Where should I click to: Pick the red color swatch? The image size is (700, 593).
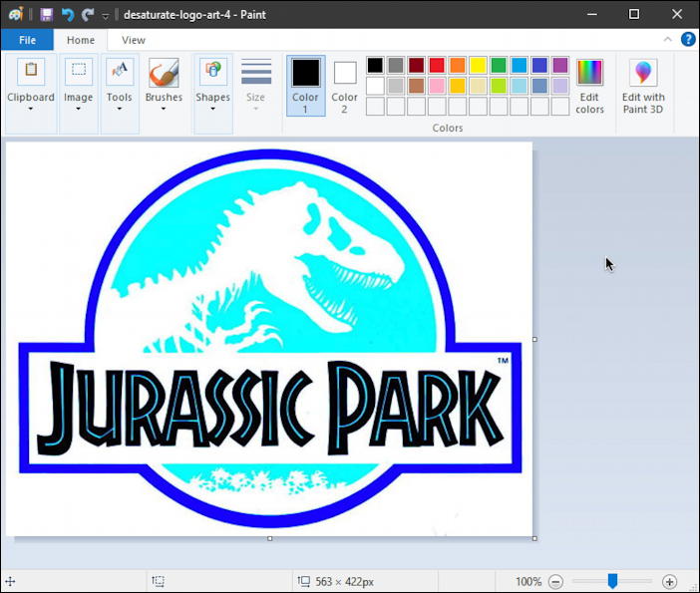coord(437,65)
